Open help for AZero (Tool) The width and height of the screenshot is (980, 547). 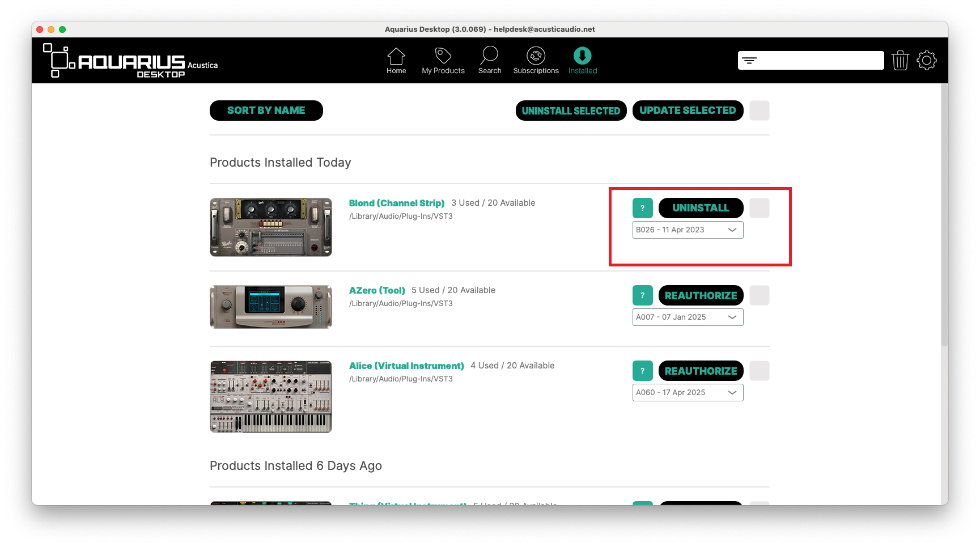642,295
